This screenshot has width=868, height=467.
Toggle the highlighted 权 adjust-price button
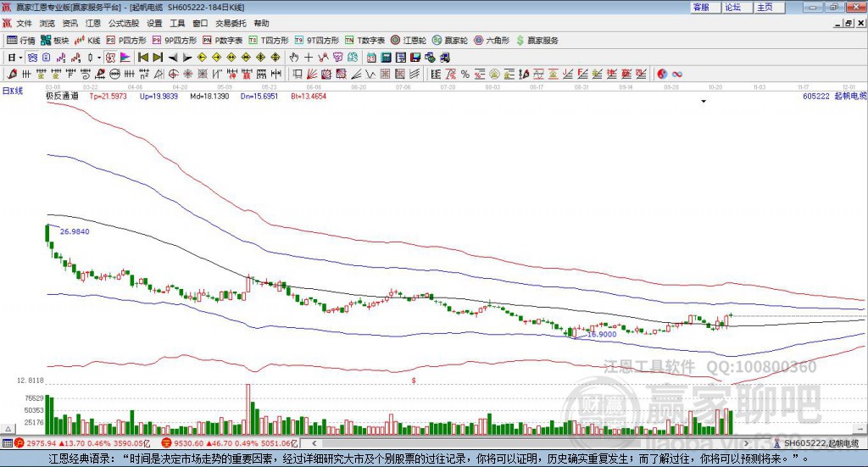coord(110,58)
